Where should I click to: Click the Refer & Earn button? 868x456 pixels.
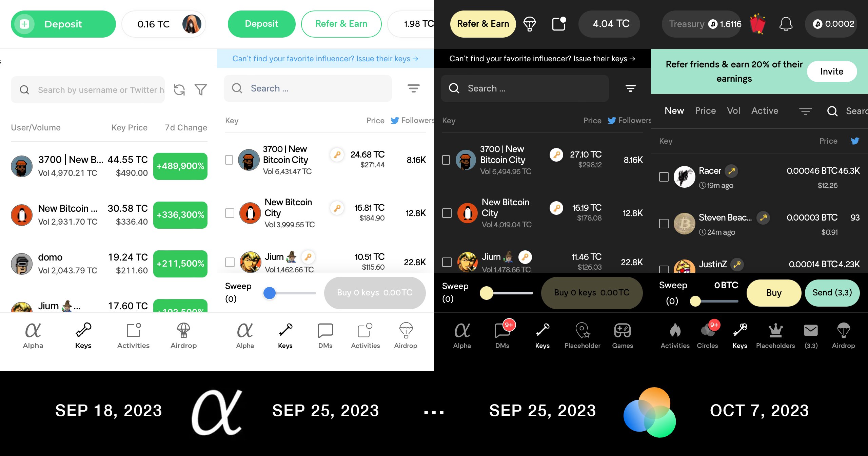pos(342,23)
